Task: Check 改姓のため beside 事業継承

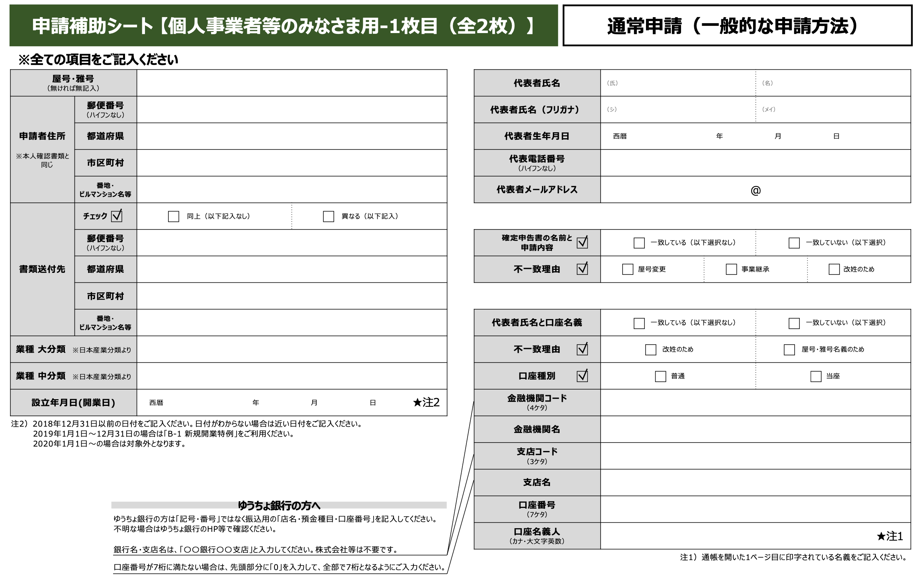Action: pos(834,269)
